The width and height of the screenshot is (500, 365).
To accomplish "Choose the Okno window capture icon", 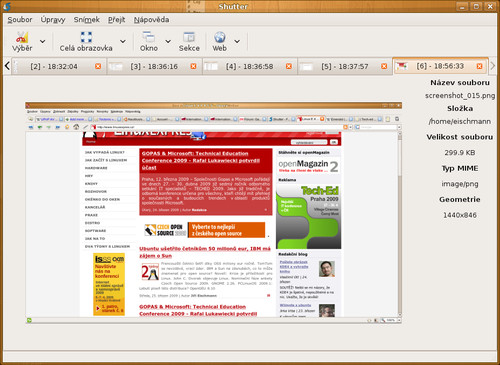I will pos(149,37).
